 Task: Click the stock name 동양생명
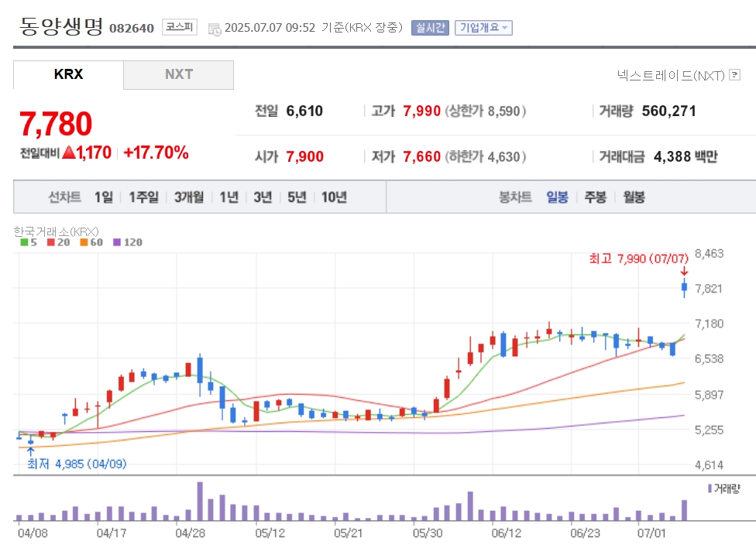(61, 26)
